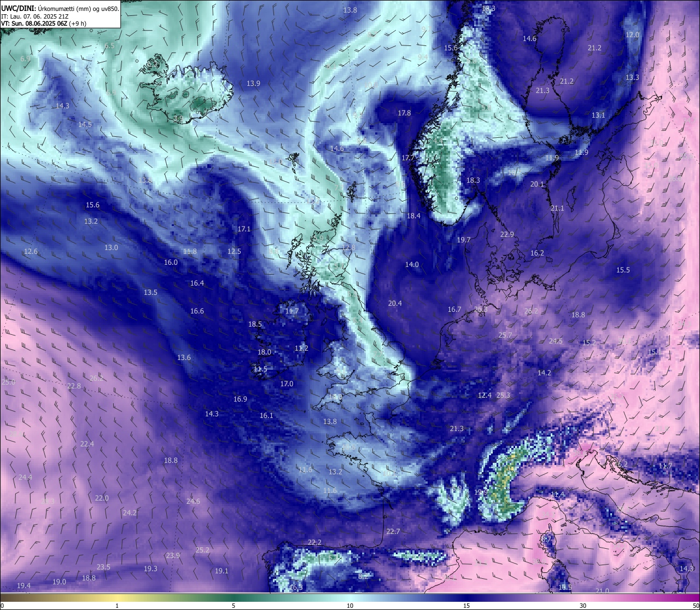The height and width of the screenshot is (610, 700).
Task: Click the value 22.9 over southern Sweden
Action: [507, 235]
